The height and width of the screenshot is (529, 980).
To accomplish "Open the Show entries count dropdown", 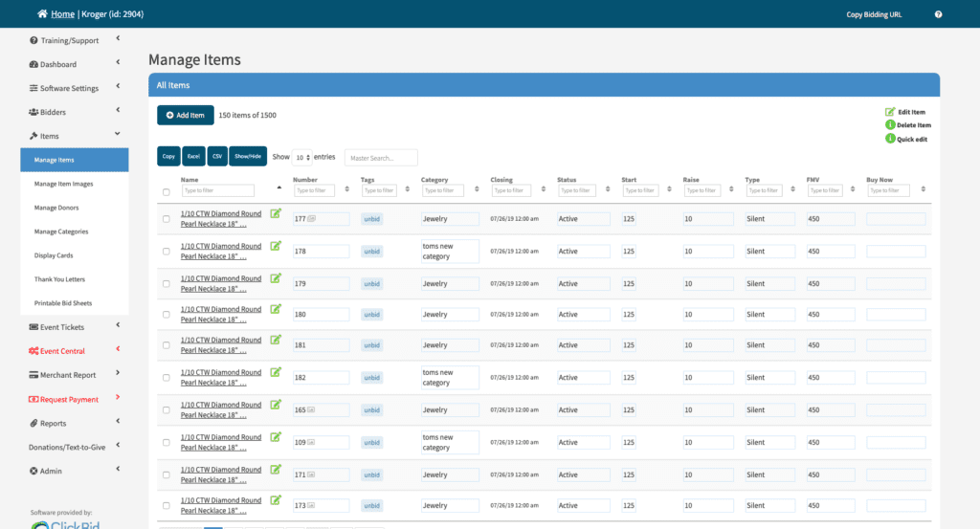I will 301,157.
